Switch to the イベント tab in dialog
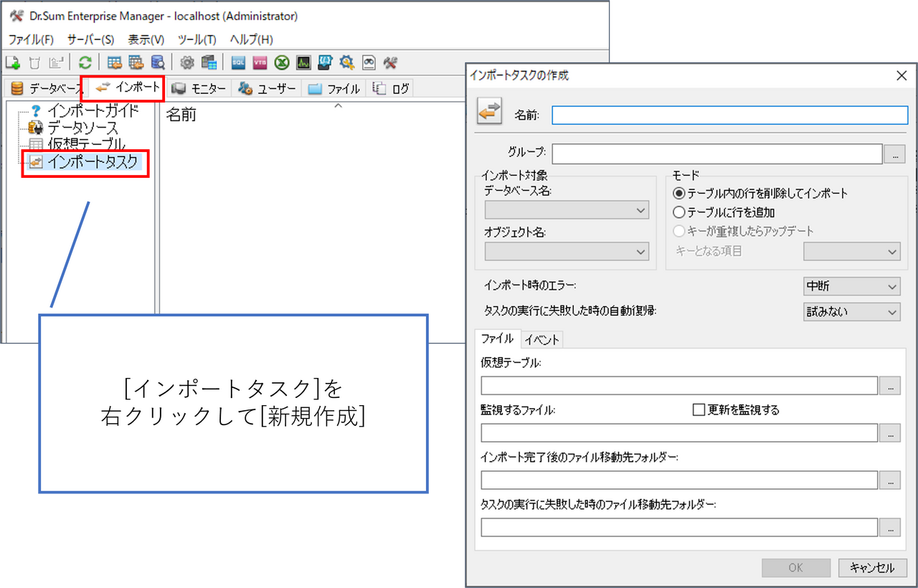Viewport: 918px width, 588px height. (541, 340)
